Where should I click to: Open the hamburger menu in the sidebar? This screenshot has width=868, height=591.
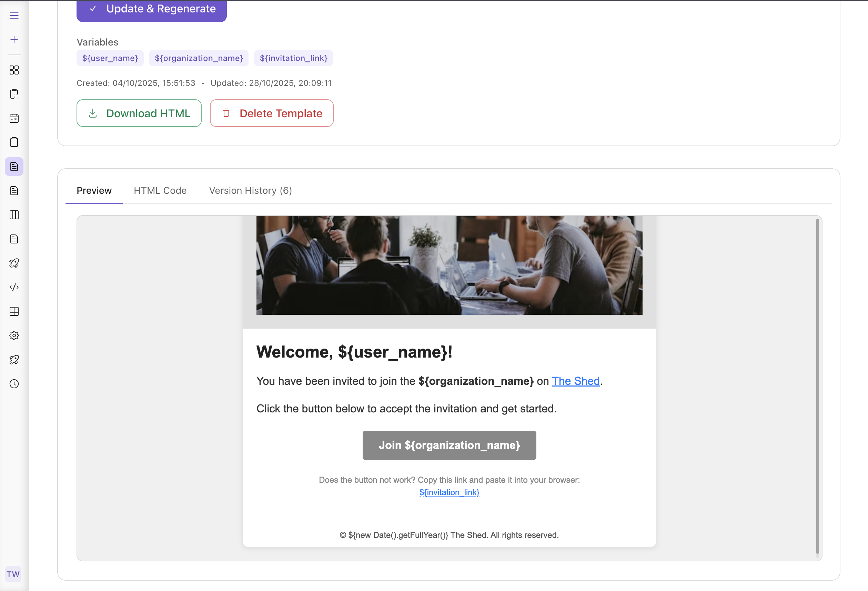[x=14, y=15]
